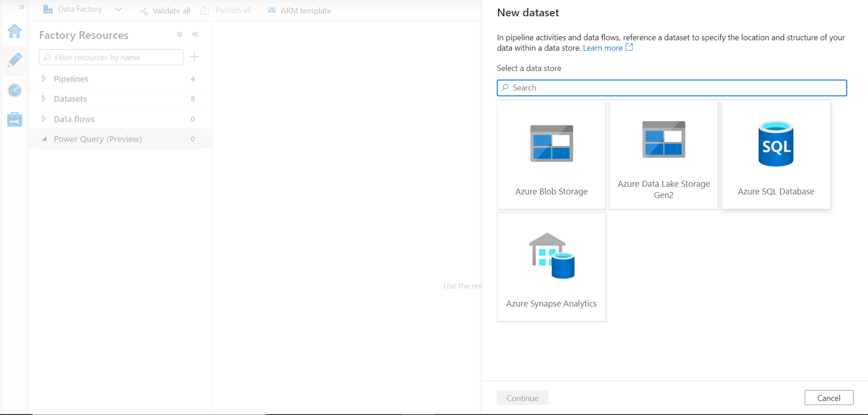The image size is (868, 415).
Task: Click the Azure SQL Database label
Action: tap(776, 191)
